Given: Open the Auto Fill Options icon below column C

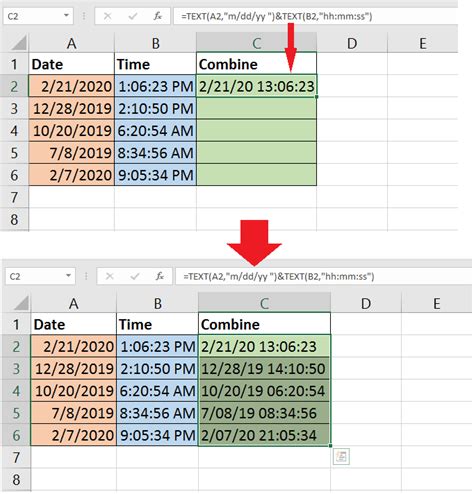Looking at the screenshot, I should tap(341, 456).
